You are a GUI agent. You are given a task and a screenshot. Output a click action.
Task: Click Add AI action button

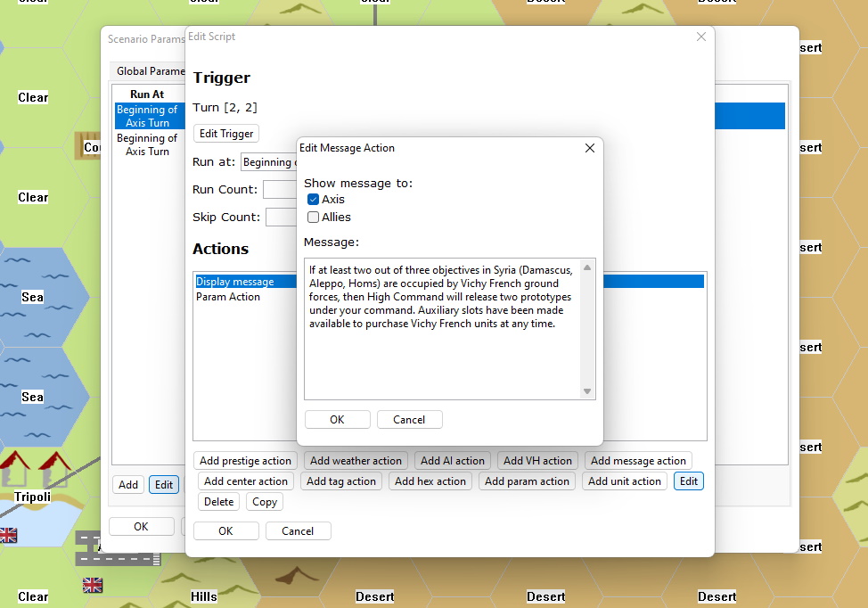[x=453, y=461]
